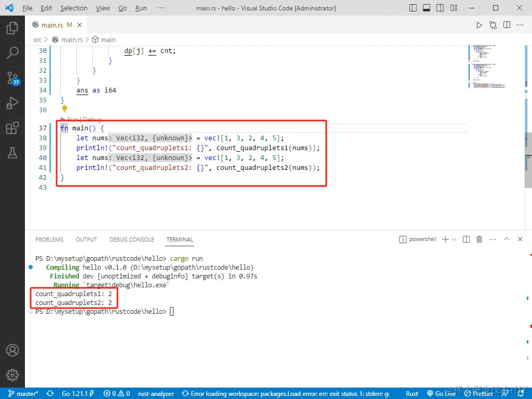Image resolution: width=532 pixels, height=399 pixels.
Task: Switch to the DEBUG CONSOLE tab
Action: point(131,240)
